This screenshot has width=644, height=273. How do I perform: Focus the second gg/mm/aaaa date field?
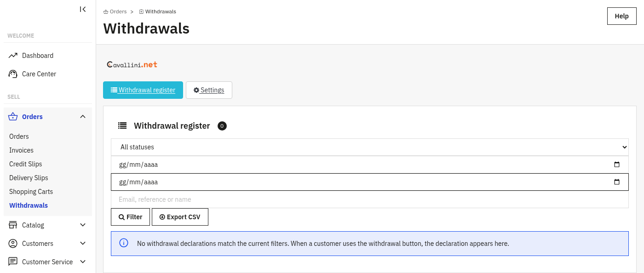coord(370,182)
